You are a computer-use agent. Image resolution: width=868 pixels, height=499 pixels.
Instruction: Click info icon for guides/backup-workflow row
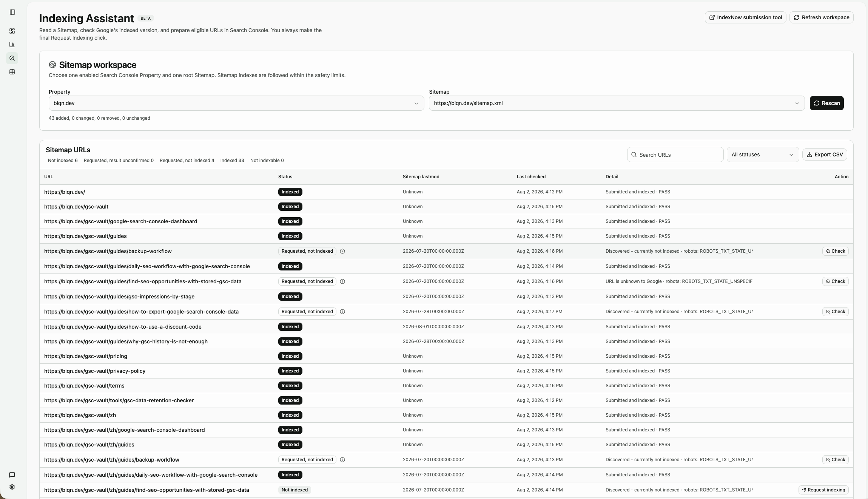click(342, 251)
